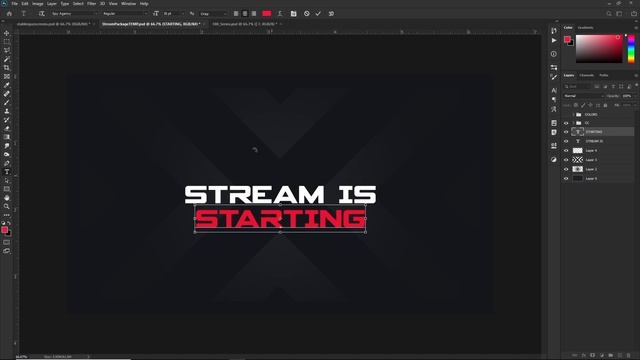Cancel current text edits
Image resolution: width=640 pixels, height=360 pixels.
(307, 13)
